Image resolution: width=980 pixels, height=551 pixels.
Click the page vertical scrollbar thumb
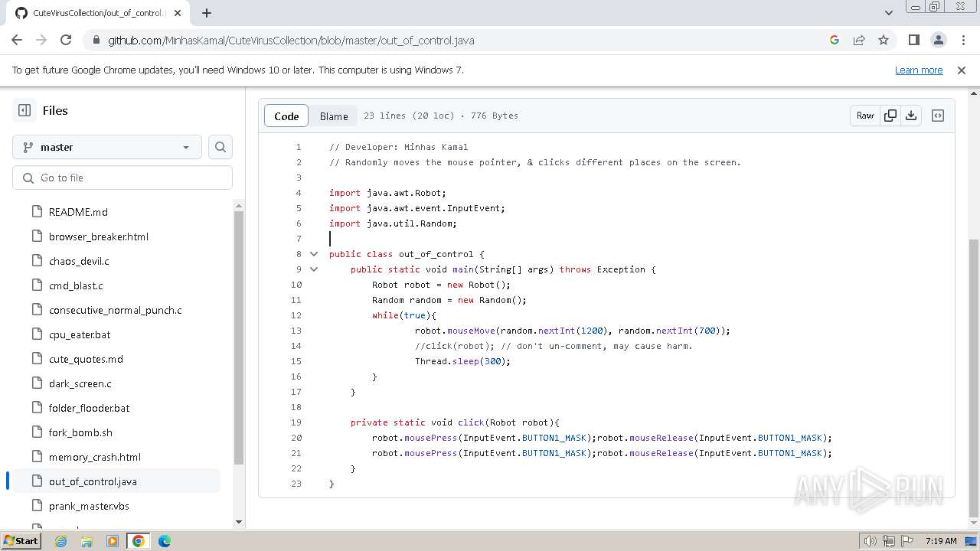[x=974, y=377]
